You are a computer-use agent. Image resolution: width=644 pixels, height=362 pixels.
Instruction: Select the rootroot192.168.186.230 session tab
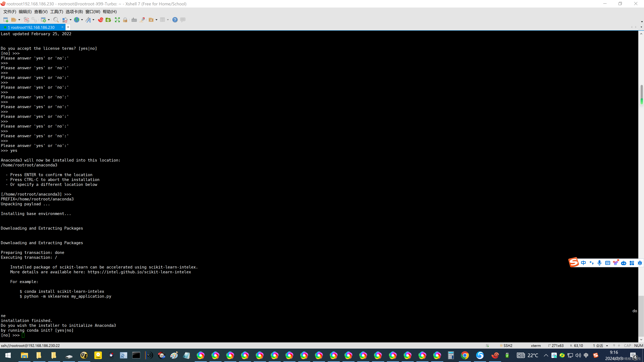click(x=33, y=27)
